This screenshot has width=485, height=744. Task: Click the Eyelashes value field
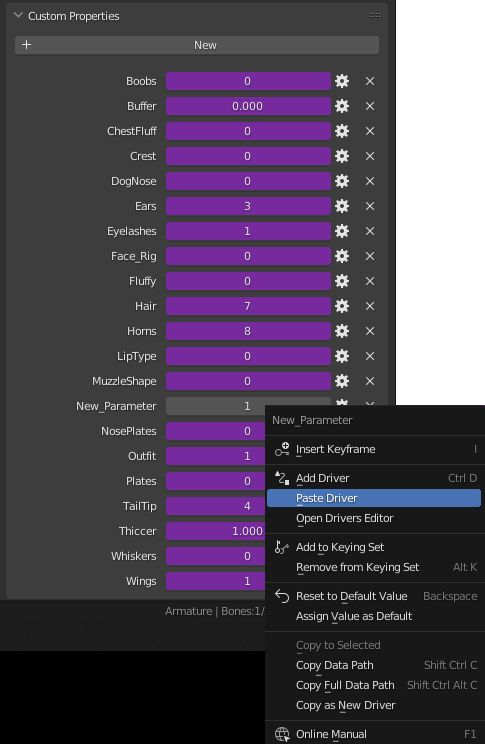pyautogui.click(x=248, y=231)
